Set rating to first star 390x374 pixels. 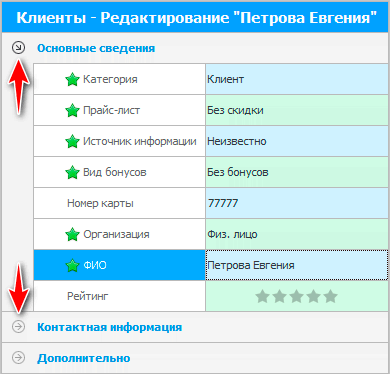263,296
